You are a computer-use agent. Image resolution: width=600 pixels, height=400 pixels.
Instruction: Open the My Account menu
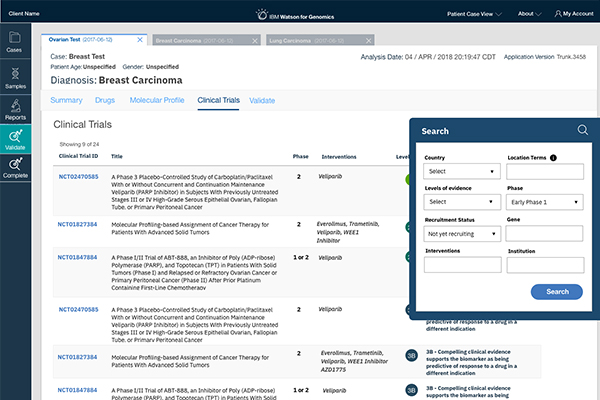point(573,14)
